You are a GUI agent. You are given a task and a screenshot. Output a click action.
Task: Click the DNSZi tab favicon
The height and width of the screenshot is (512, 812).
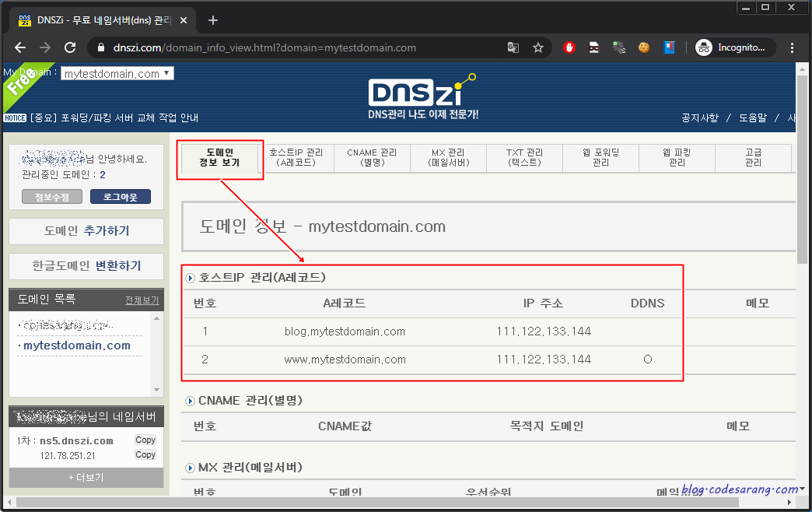(x=24, y=20)
